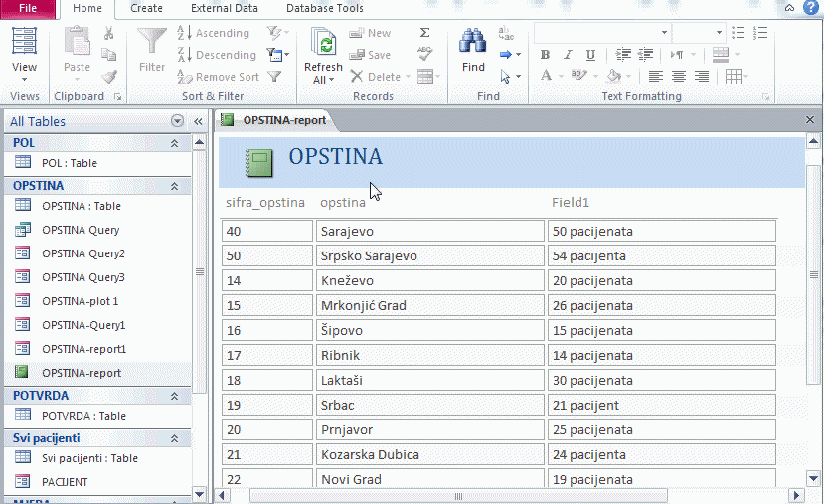Center align text
824x504 pixels.
[679, 77]
